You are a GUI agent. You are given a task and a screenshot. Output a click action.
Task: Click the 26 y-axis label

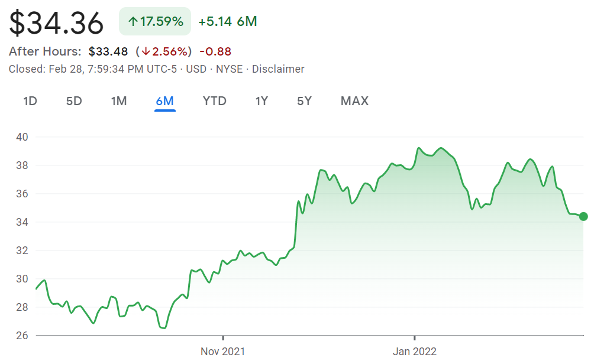point(23,336)
